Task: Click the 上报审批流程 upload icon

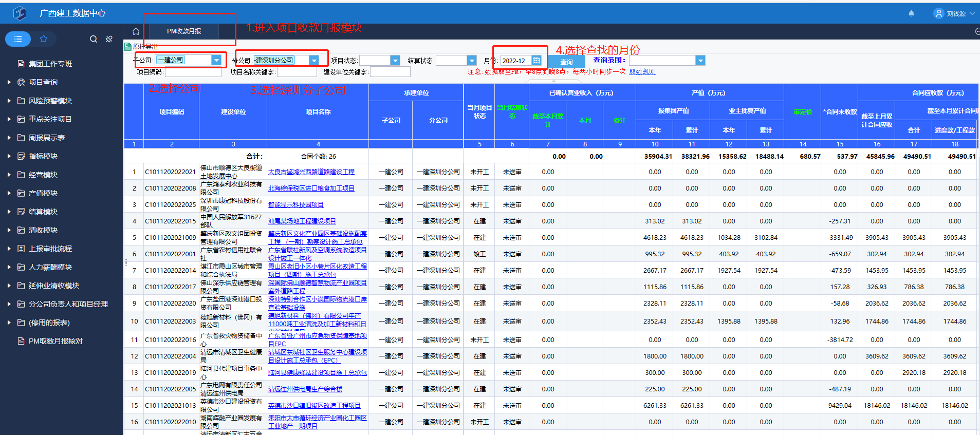Action: click(21, 249)
